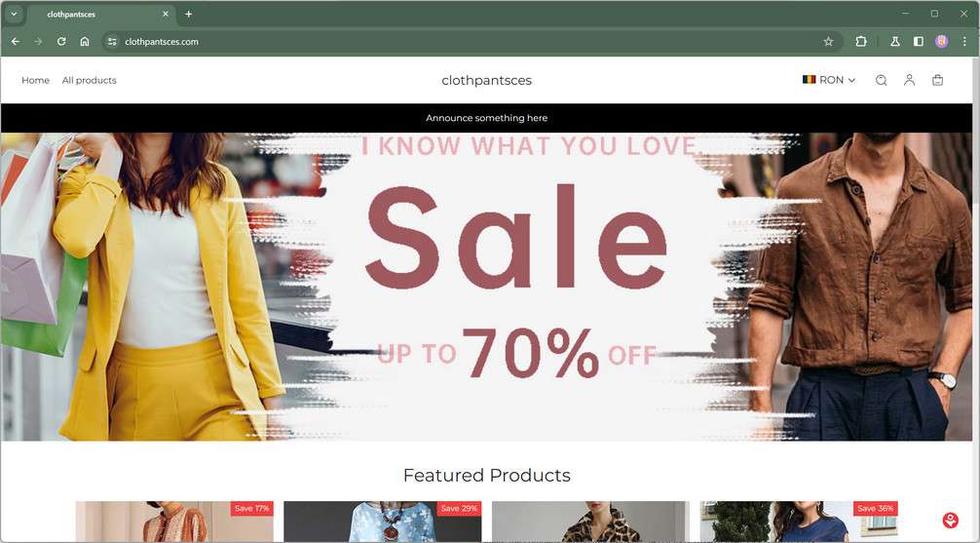Open the shopping cart icon
980x543 pixels.
click(937, 80)
